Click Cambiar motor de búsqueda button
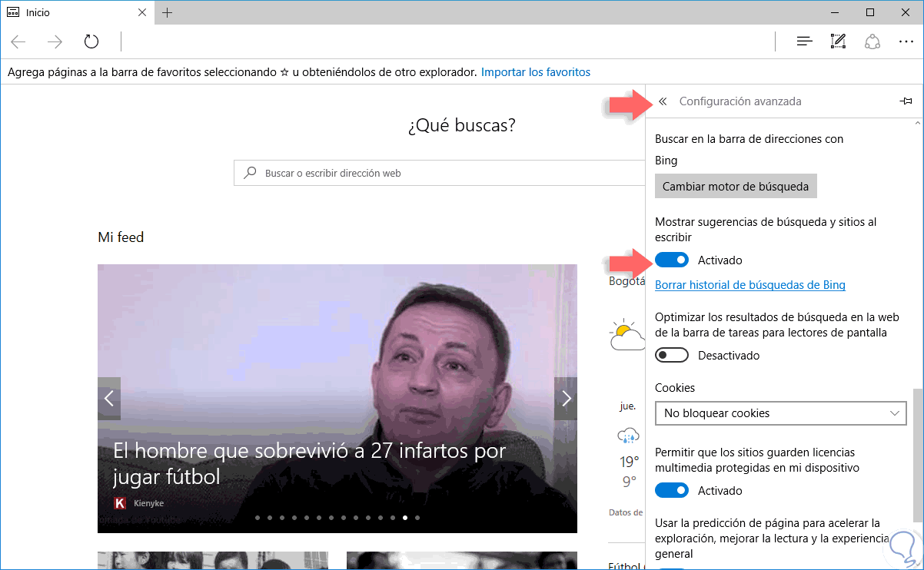Screen dimensions: 924x570 [x=736, y=186]
